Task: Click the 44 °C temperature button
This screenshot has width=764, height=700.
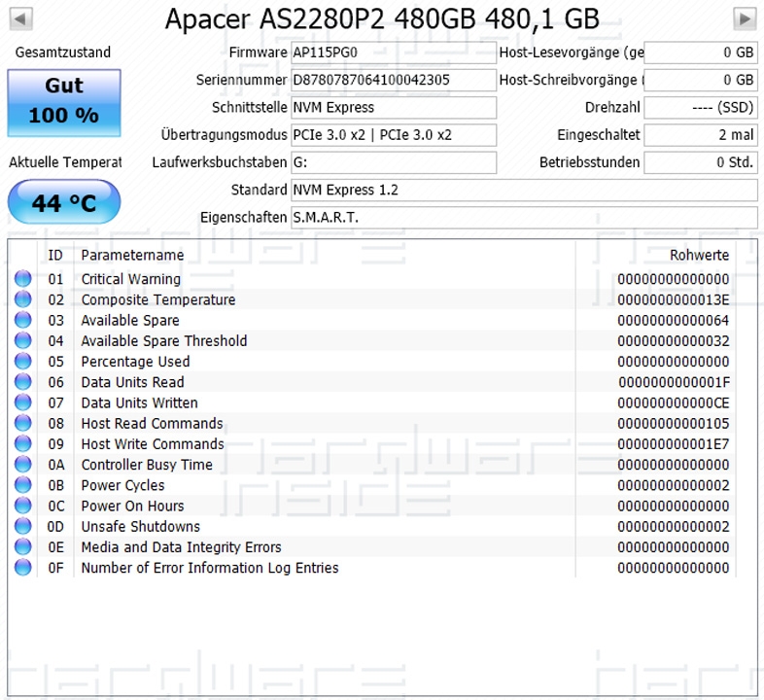Action: click(x=64, y=202)
